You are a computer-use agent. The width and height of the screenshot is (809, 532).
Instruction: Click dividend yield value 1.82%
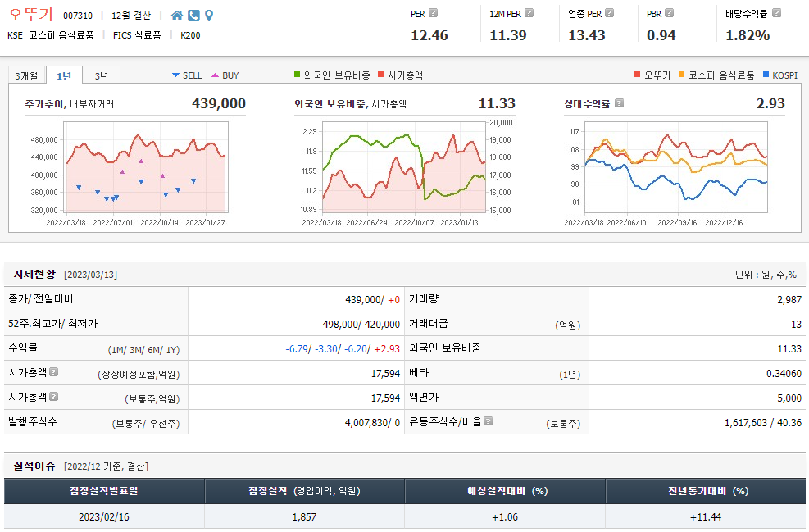pos(748,35)
